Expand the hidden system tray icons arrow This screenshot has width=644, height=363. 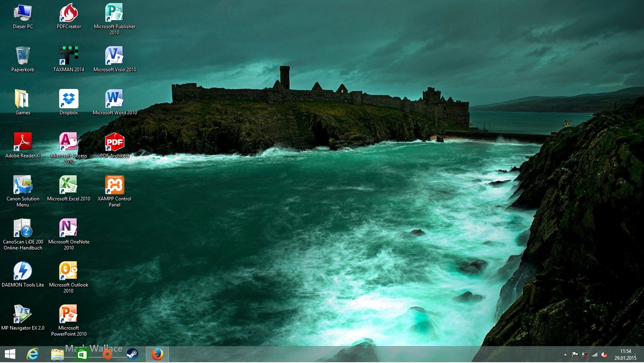[565, 355]
